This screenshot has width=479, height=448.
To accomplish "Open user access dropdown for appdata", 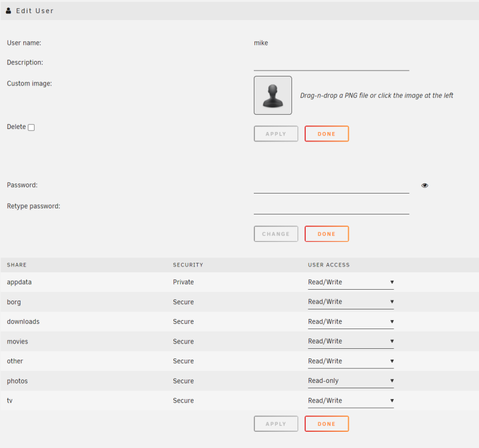I will (x=351, y=283).
